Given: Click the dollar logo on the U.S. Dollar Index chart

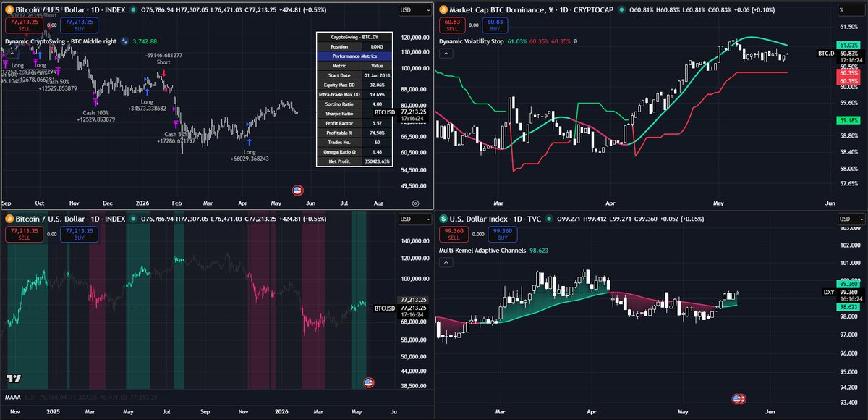Looking at the screenshot, I should tap(443, 219).
